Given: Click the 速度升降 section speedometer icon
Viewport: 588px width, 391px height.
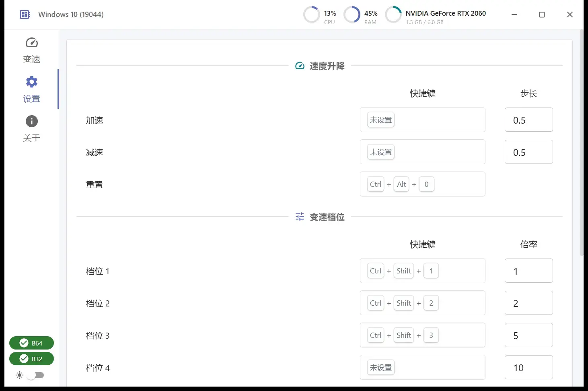Looking at the screenshot, I should [300, 66].
